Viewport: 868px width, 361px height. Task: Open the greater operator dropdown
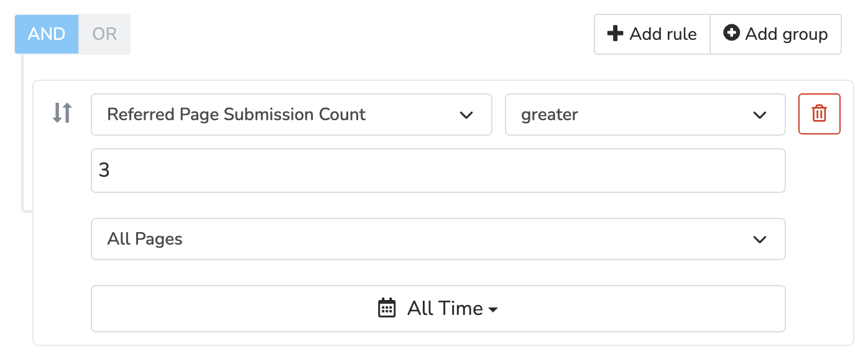point(645,115)
